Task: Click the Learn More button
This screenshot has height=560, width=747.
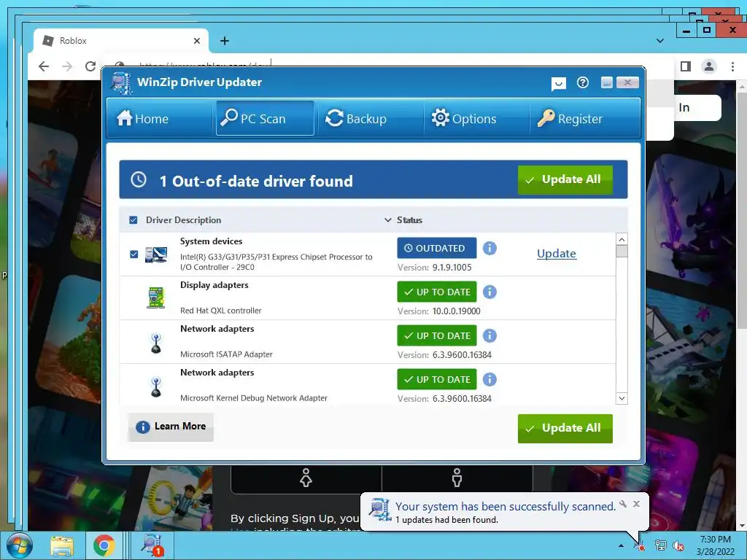Action: 171,427
